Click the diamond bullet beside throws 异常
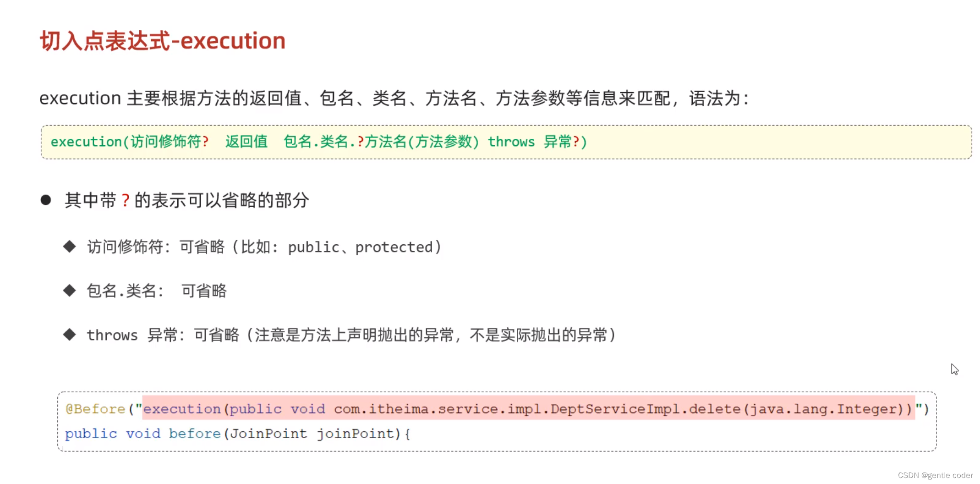This screenshot has width=980, height=484. pos(70,334)
